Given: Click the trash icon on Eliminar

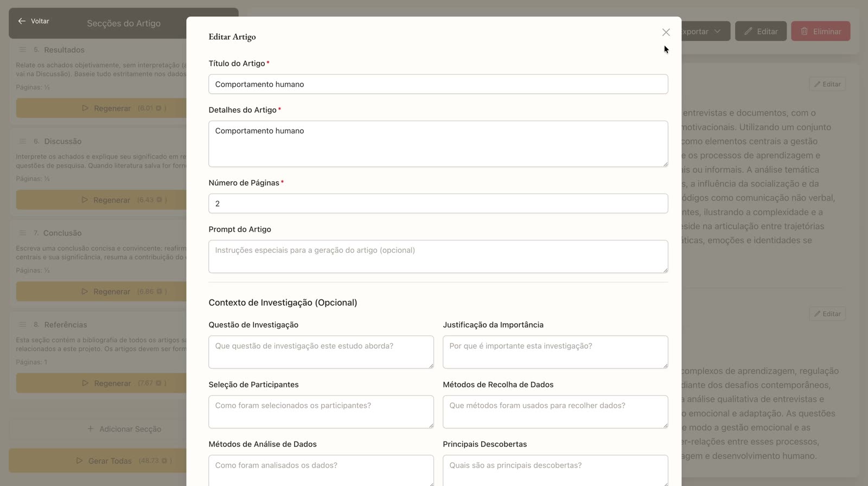Looking at the screenshot, I should 805,31.
